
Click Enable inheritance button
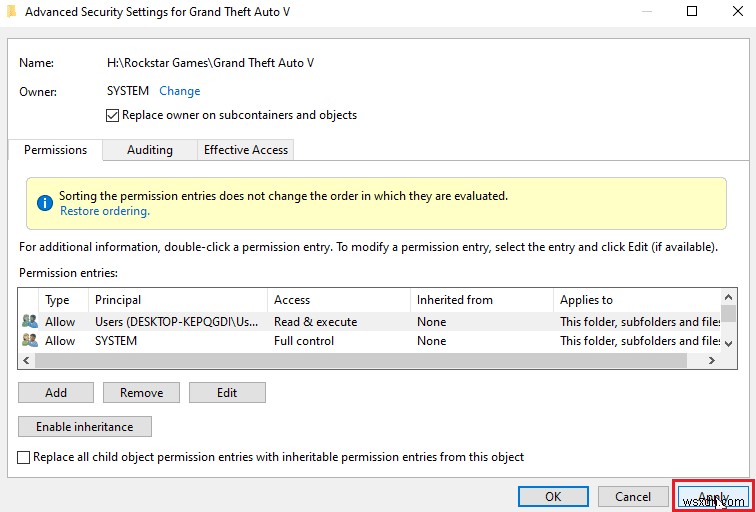click(x=84, y=427)
